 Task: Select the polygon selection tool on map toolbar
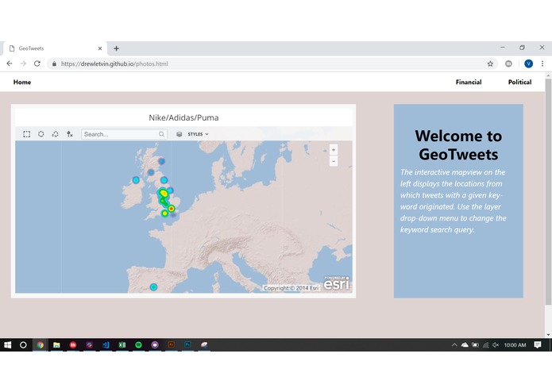[x=56, y=134]
